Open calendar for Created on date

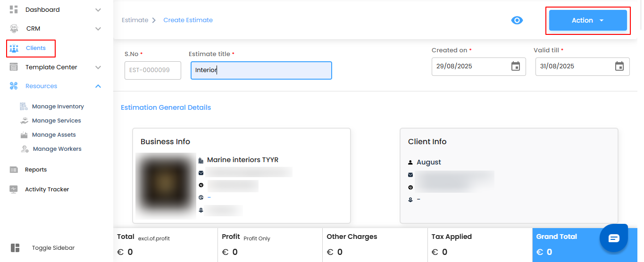coord(516,66)
